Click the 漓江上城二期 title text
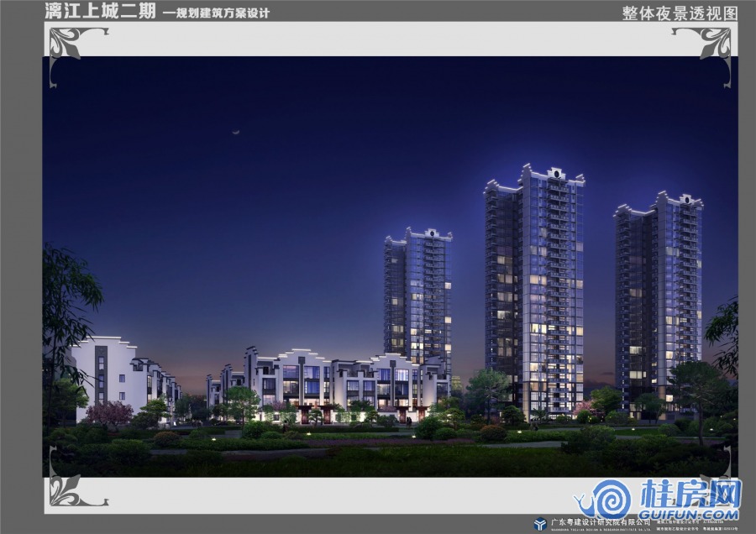 pyautogui.click(x=99, y=10)
